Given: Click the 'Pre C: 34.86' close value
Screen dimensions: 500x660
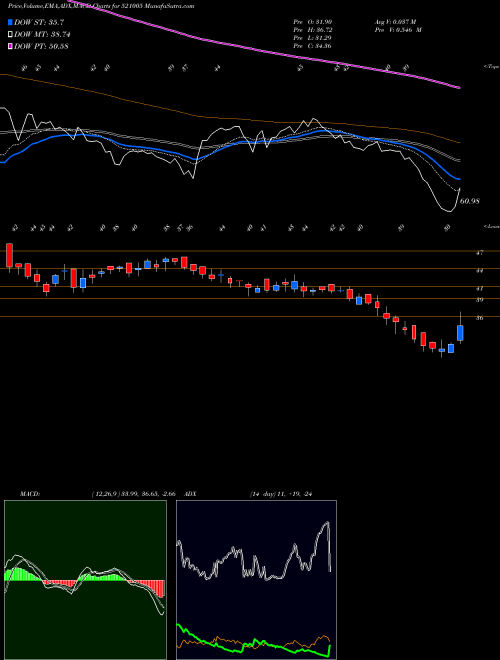Looking at the screenshot, I should 312,46.
